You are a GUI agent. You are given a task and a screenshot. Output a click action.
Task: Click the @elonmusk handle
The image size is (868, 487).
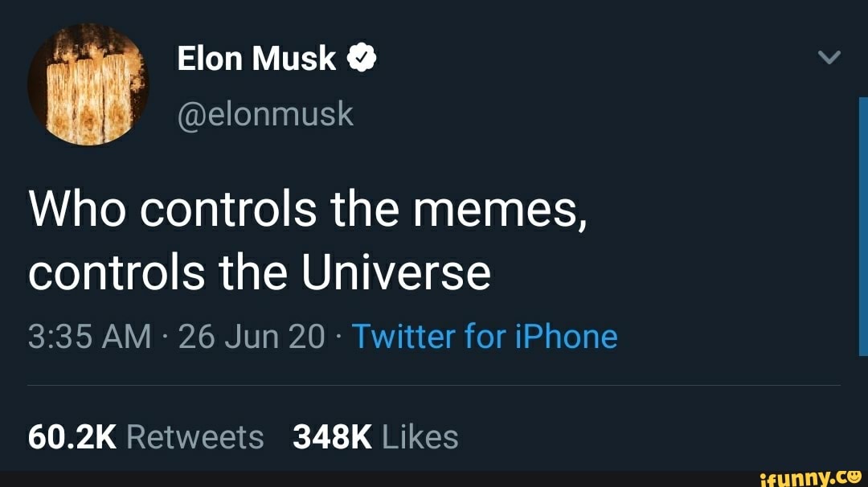pyautogui.click(x=265, y=115)
